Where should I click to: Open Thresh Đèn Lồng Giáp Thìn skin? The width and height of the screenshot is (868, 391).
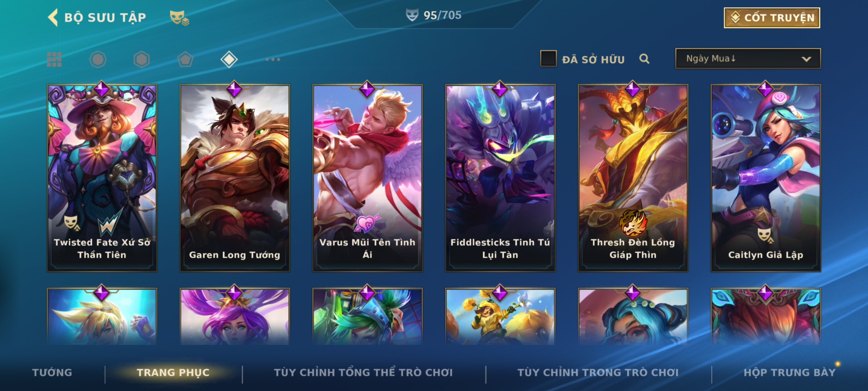tap(633, 178)
